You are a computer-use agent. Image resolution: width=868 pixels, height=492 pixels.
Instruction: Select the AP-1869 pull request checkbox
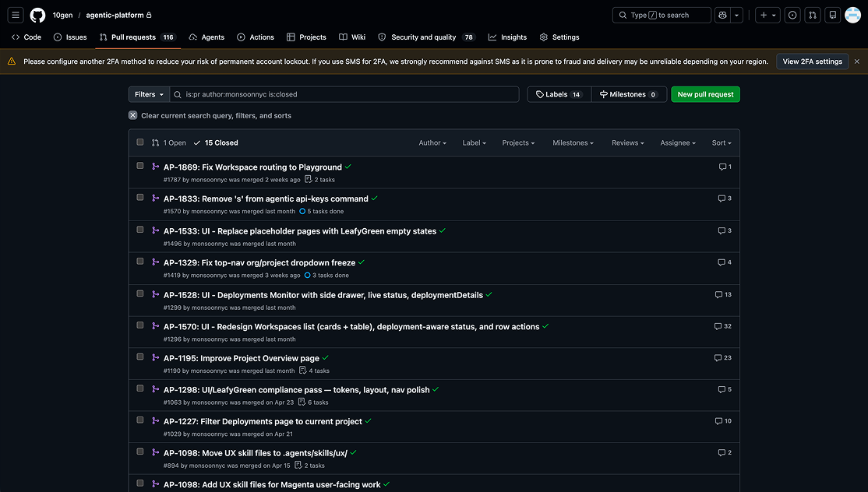pyautogui.click(x=140, y=165)
